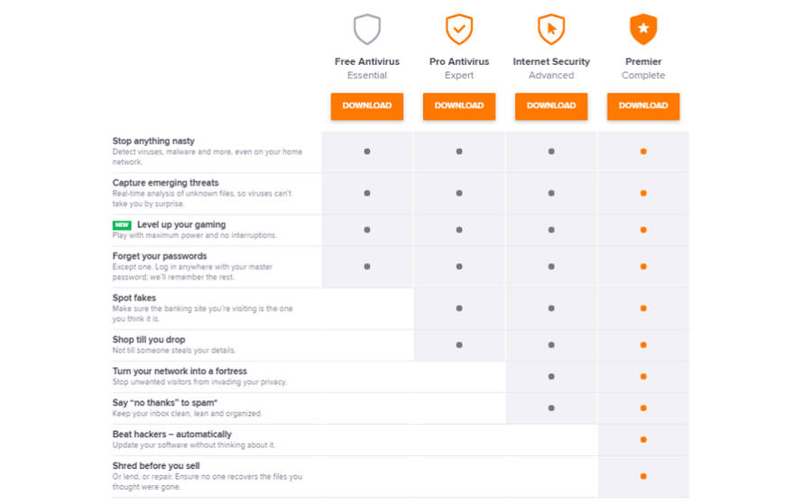The width and height of the screenshot is (812, 504).
Task: Click Premier's orange dot for Shred before you sell
Action: (643, 476)
